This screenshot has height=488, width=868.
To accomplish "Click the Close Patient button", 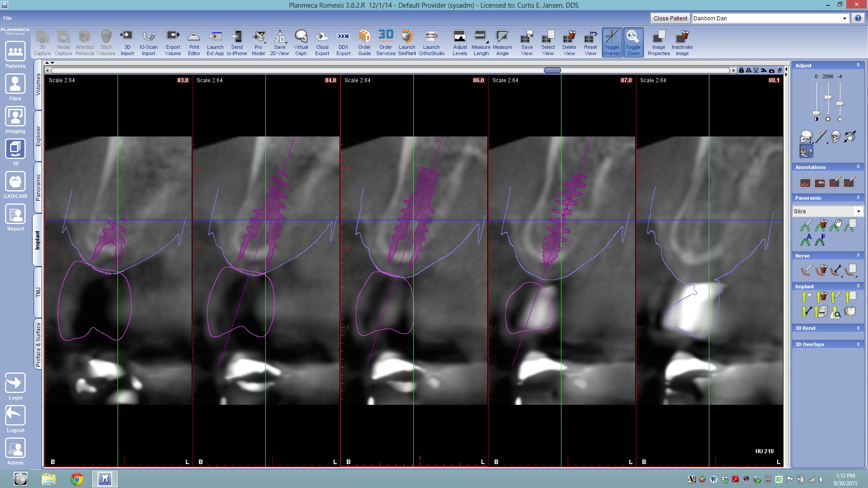I will [670, 18].
